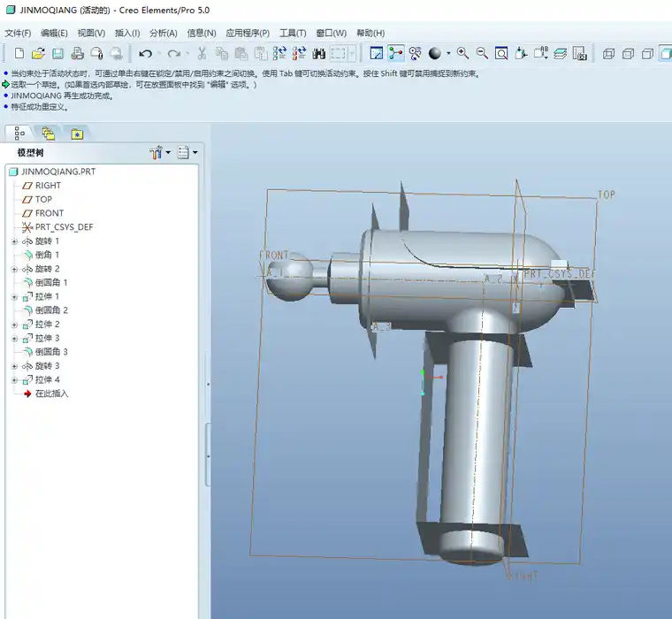Open the 窗口(W) menu

(x=332, y=33)
